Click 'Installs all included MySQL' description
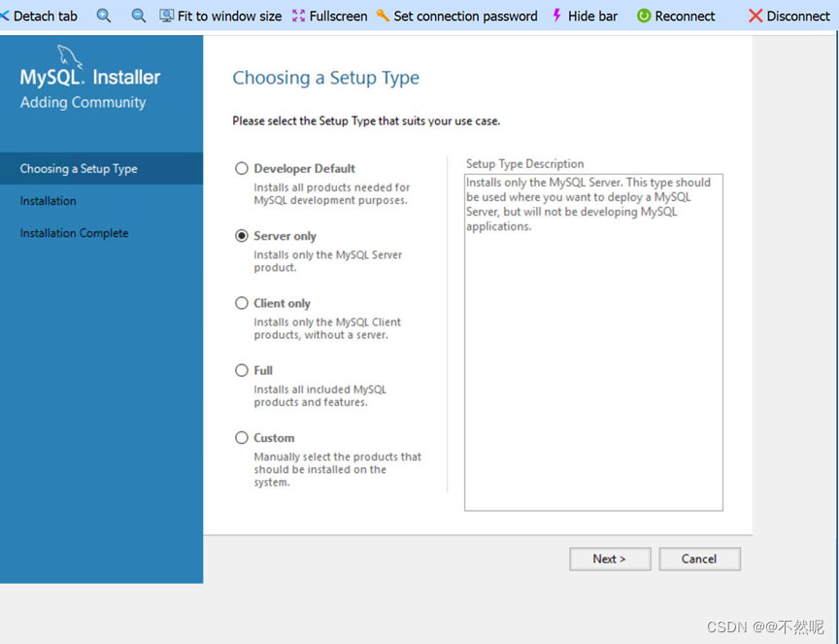Viewport: 839px width, 644px height. click(x=320, y=396)
